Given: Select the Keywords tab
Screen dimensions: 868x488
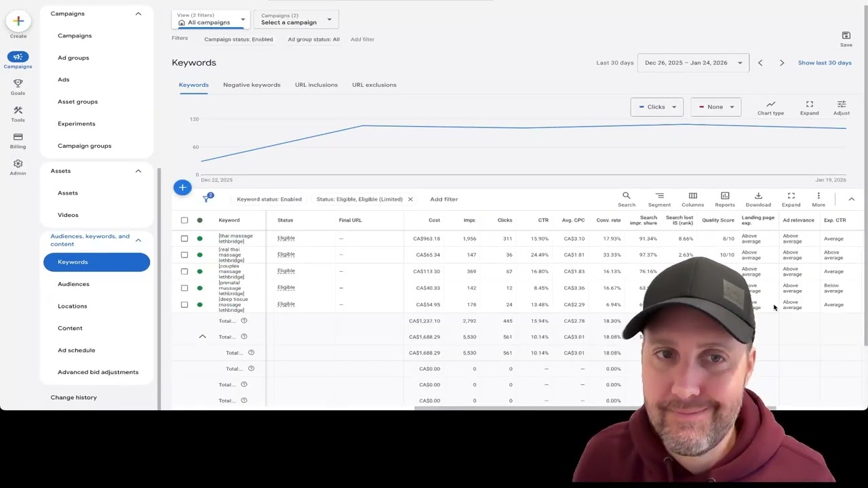Looking at the screenshot, I should (193, 85).
